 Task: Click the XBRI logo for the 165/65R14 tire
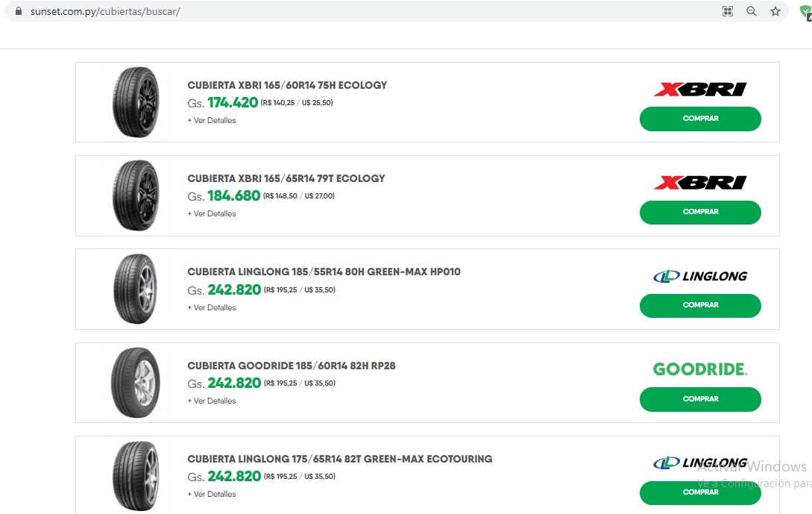click(700, 183)
